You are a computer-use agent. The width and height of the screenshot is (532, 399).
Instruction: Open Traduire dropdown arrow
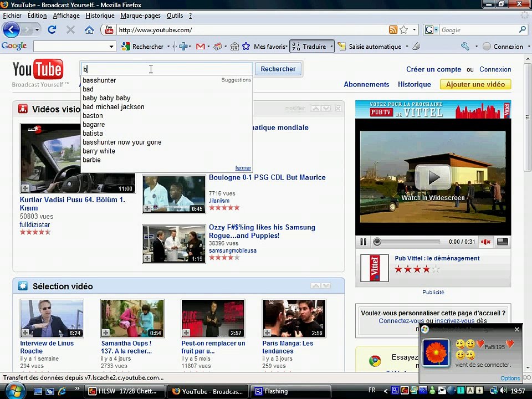pyautogui.click(x=331, y=47)
